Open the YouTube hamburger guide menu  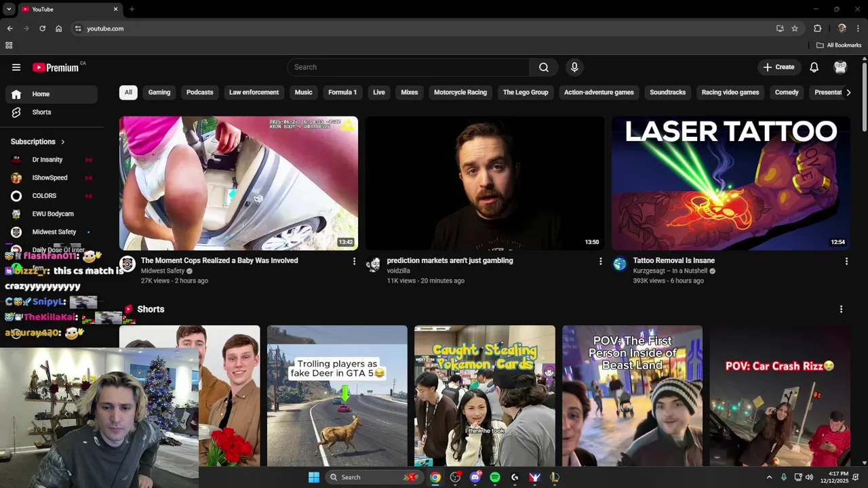click(x=16, y=67)
